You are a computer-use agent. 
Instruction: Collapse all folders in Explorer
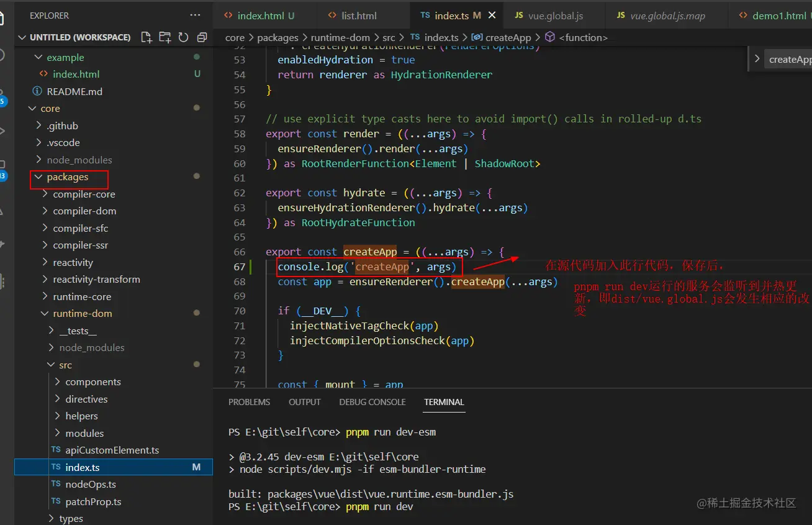202,37
